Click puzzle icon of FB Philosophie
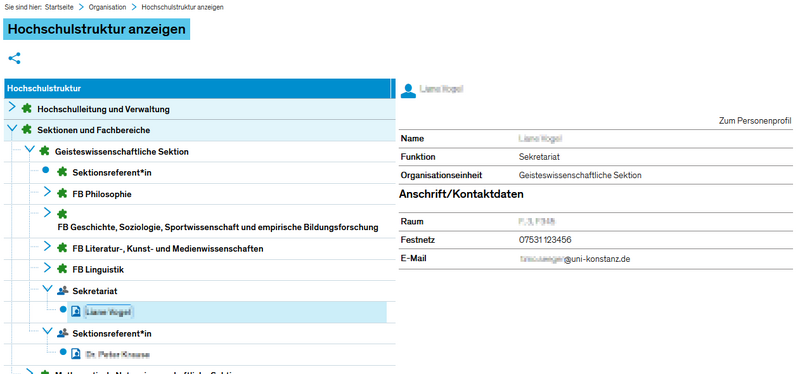 (62, 193)
